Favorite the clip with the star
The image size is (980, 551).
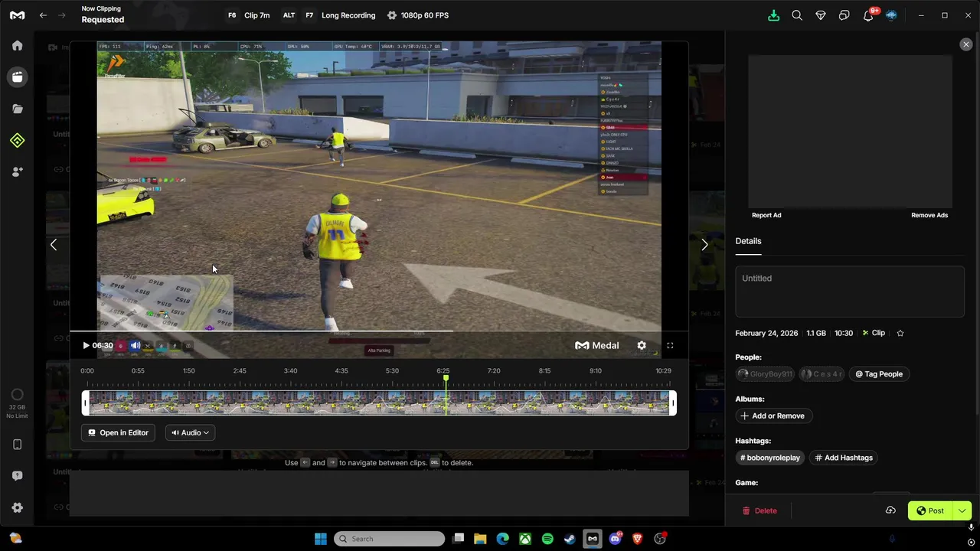[900, 333]
